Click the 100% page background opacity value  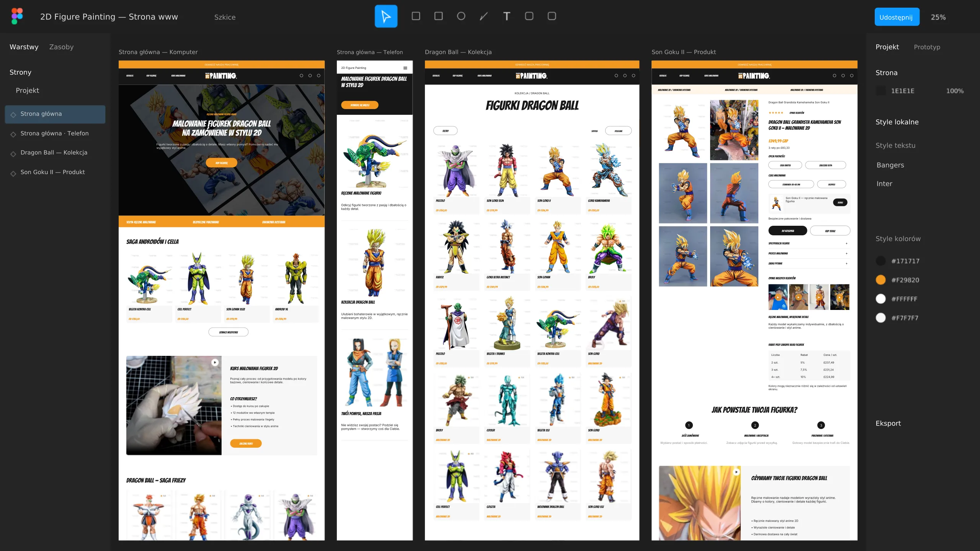tap(955, 91)
